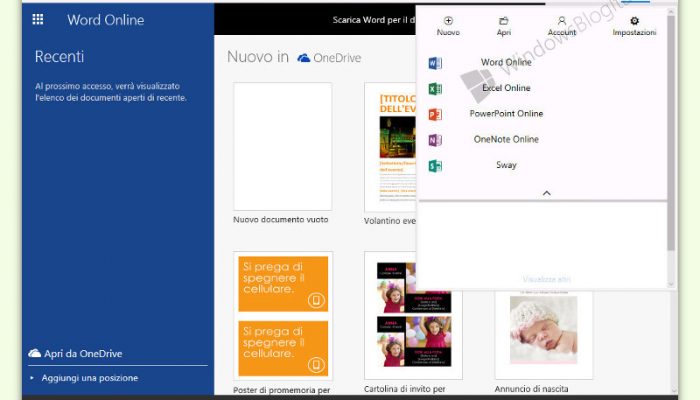Click the PowerPoint Online app icon

click(435, 115)
